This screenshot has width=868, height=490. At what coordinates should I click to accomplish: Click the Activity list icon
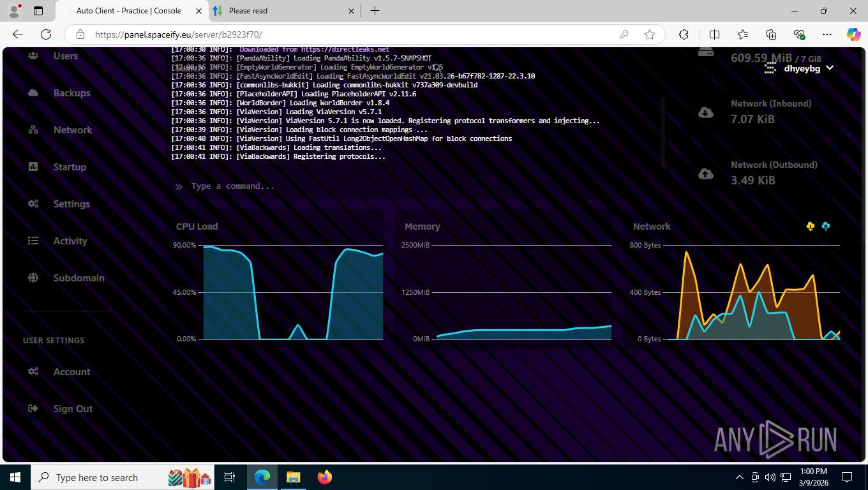click(x=33, y=241)
